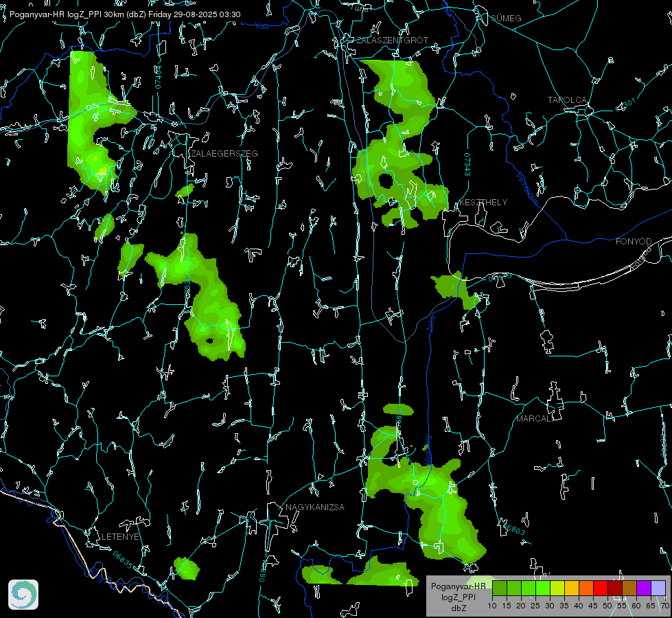
Task: Click the 40 value on the legend scale
Action: (x=579, y=606)
